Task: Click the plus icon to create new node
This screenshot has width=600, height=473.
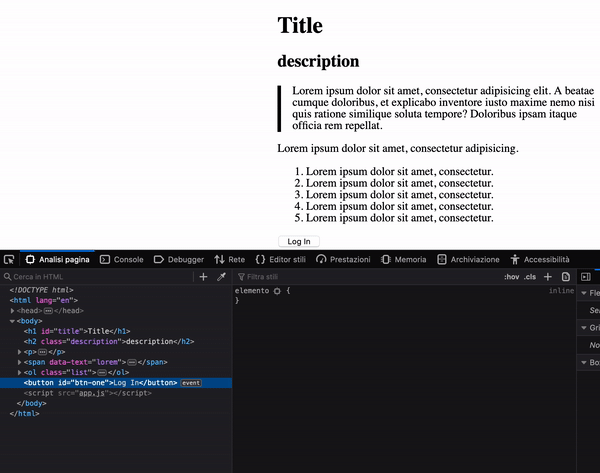Action: 204,277
